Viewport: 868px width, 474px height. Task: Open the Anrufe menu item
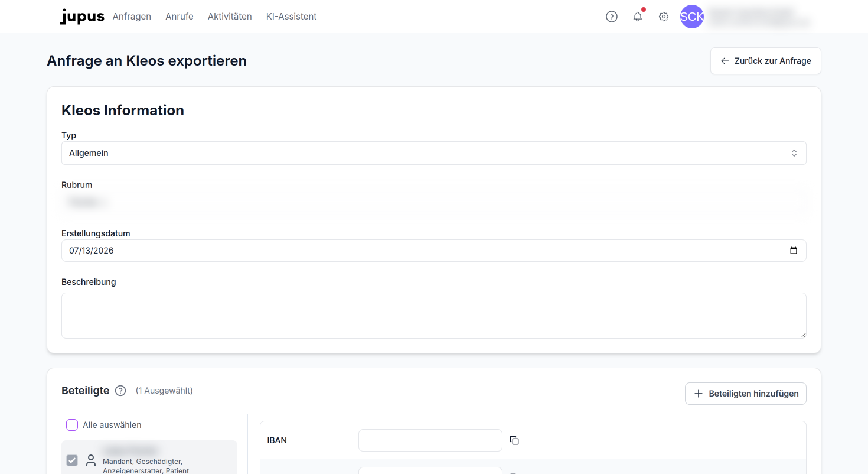coord(180,17)
